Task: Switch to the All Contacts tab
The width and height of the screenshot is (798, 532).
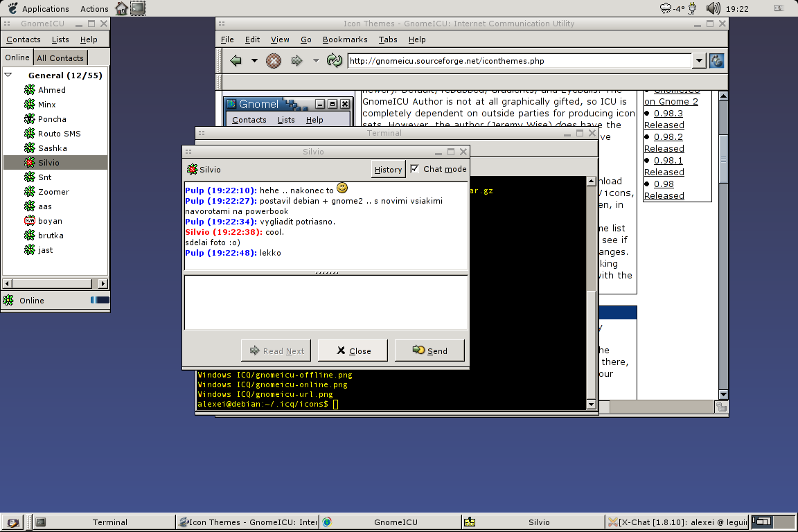Action: click(x=60, y=58)
